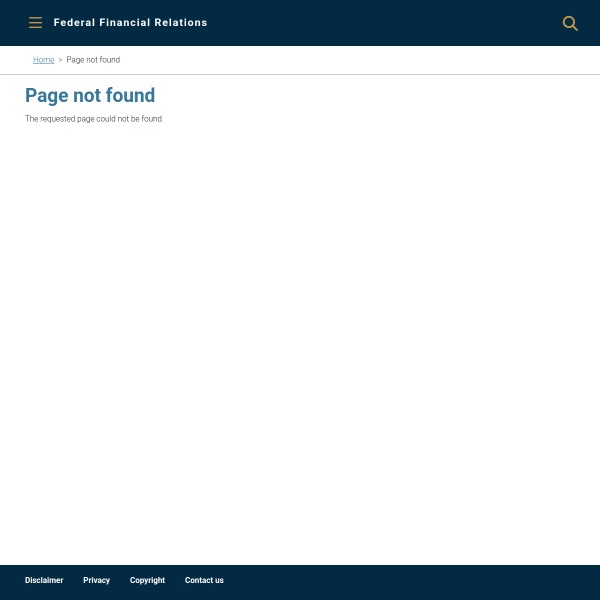Click the Federal Financial Relations site title
Screen dimensions: 600x600
(130, 23)
